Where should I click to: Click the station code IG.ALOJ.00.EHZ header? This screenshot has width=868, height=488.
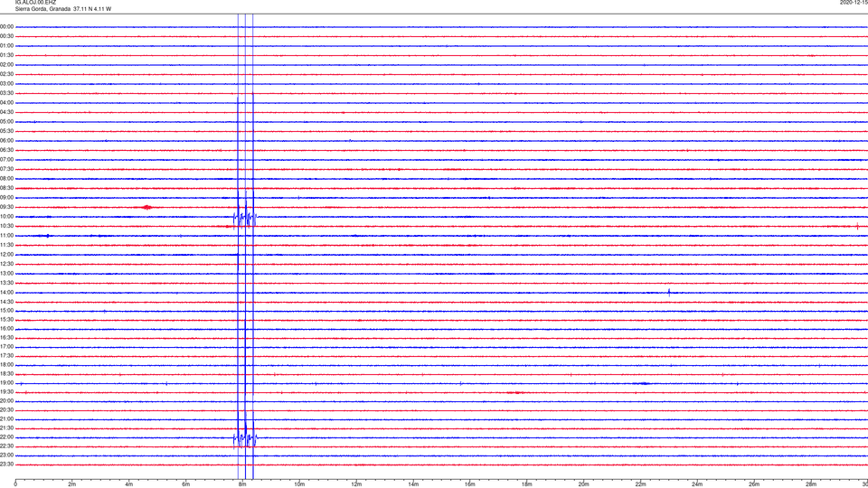pos(35,2)
